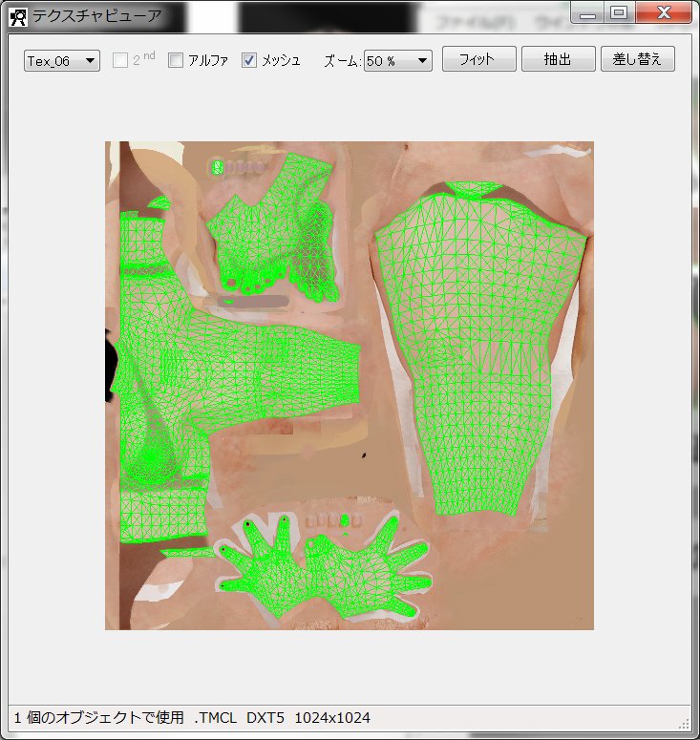Viewport: 700px width, 740px height.
Task: Click the texture preview image with green mesh
Action: click(x=350, y=386)
